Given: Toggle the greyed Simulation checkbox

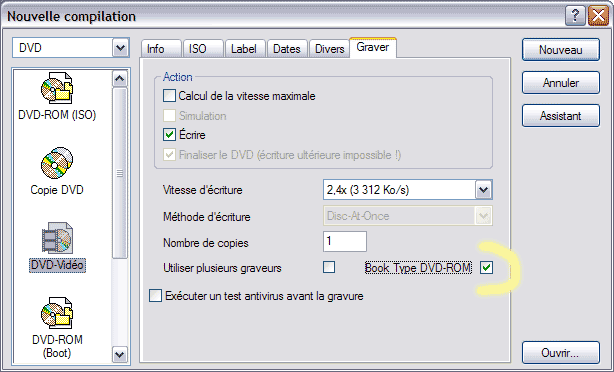Looking at the screenshot, I should 169,116.
